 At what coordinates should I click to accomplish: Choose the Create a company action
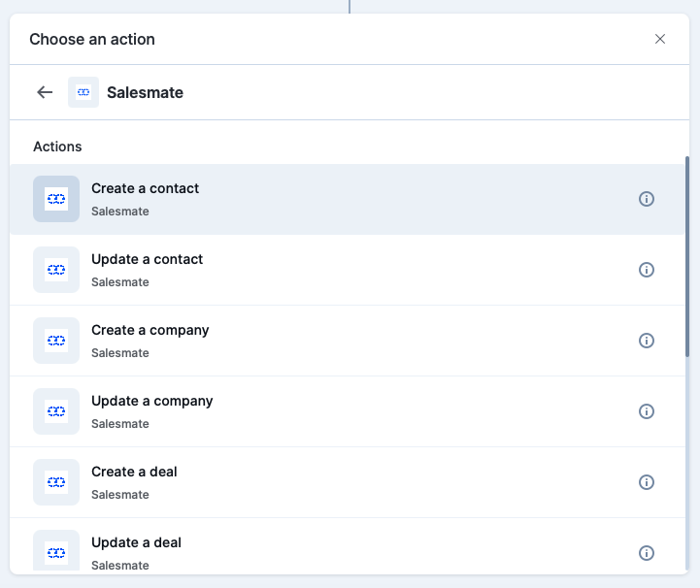[x=348, y=341]
